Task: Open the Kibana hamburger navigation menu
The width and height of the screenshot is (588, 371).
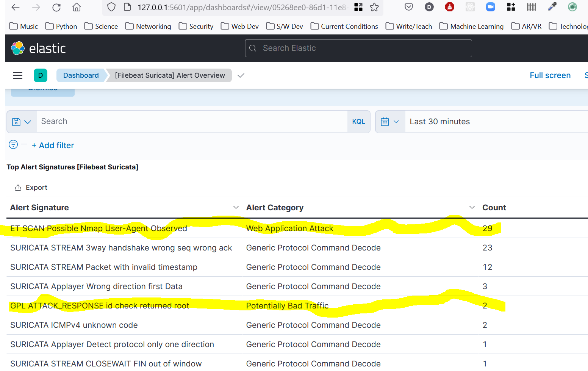Action: 18,75
